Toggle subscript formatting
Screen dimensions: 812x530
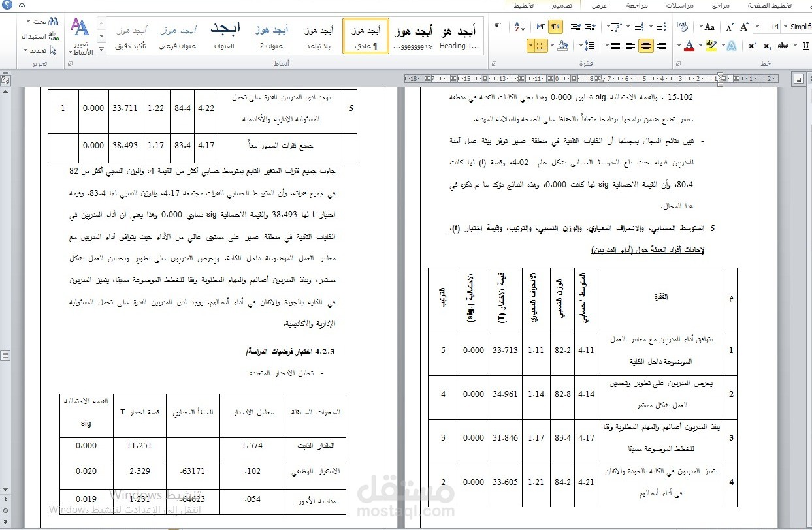click(x=767, y=46)
